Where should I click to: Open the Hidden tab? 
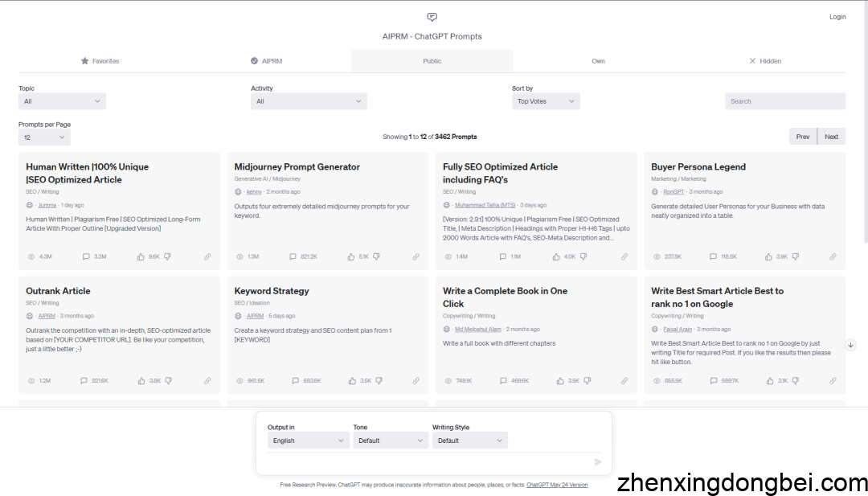[764, 61]
